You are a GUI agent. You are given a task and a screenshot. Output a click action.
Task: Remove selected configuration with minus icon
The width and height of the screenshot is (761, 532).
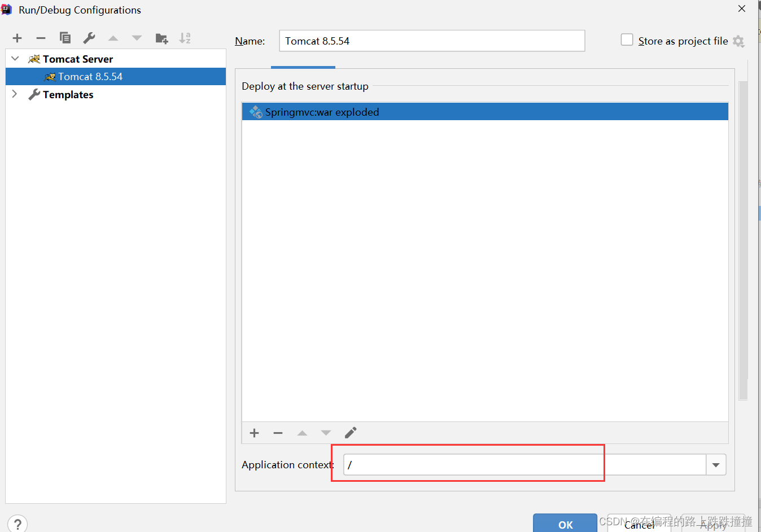click(x=41, y=38)
